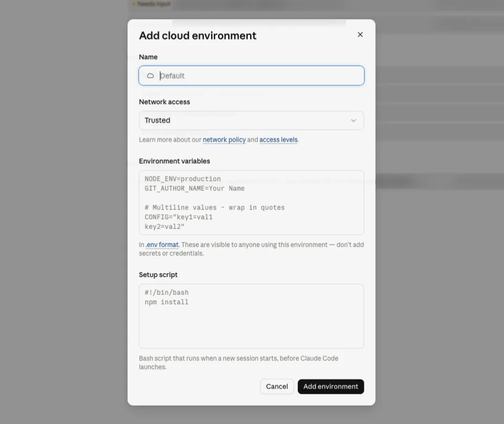The image size is (504, 424).
Task: Click the Add cloud environment title
Action: pos(198,35)
